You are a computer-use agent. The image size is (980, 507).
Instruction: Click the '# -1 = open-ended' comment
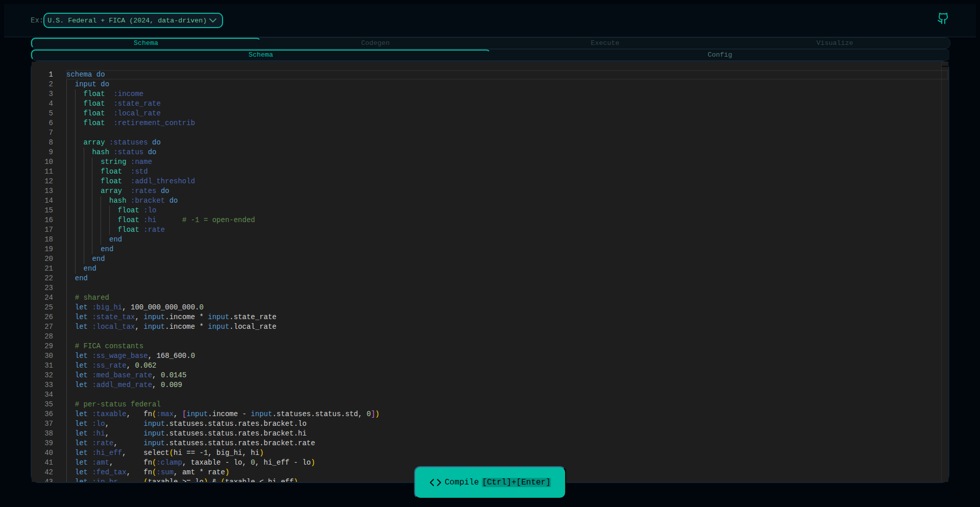pyautogui.click(x=218, y=220)
